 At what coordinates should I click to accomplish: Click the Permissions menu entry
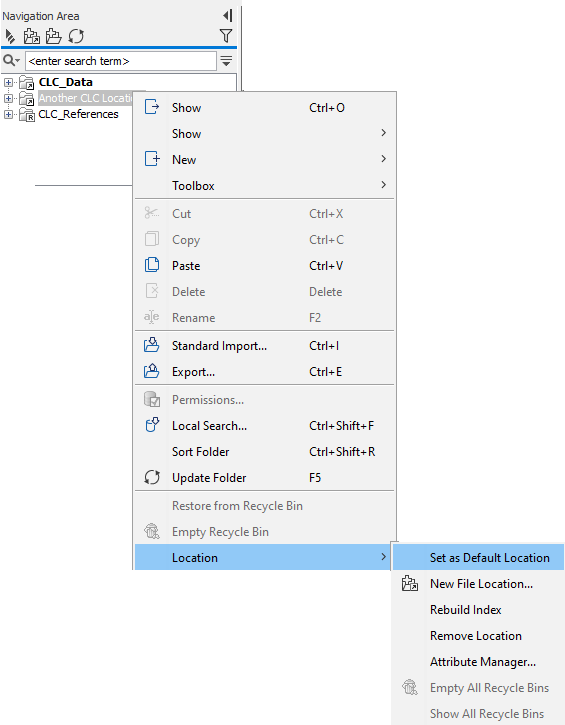coord(264,400)
